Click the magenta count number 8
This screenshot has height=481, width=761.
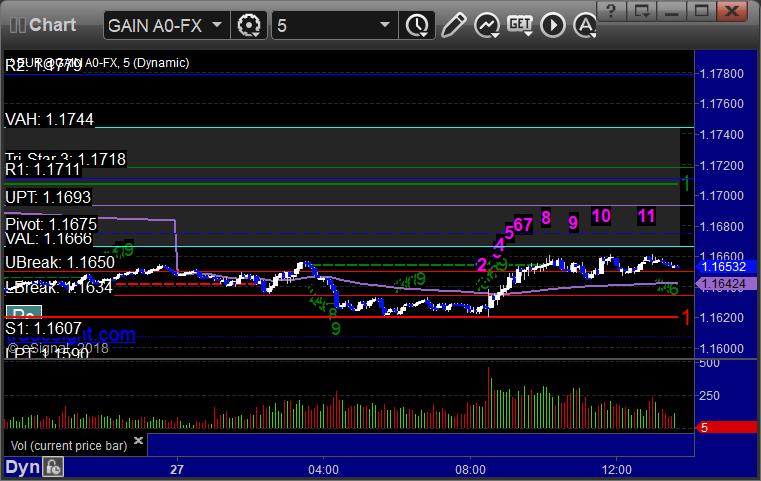pos(546,218)
